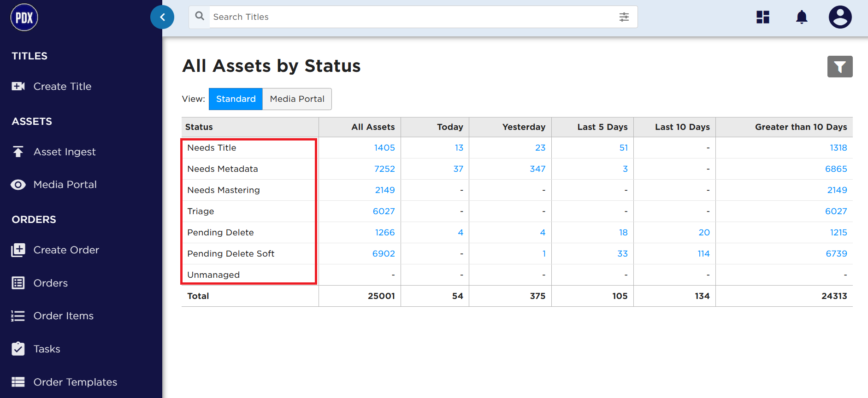Open the dashboard grid icon
The image size is (868, 398).
tap(763, 17)
